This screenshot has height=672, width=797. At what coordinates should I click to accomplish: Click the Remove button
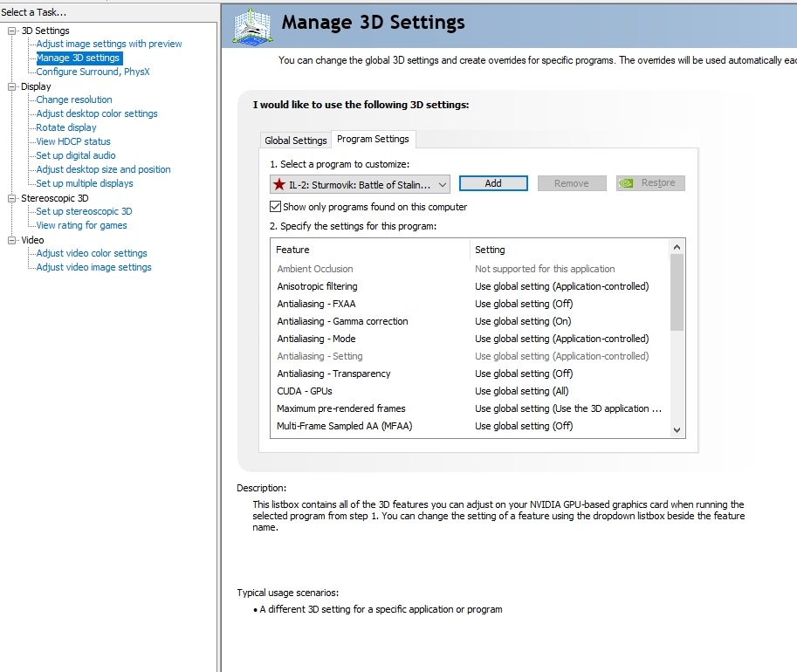click(x=572, y=183)
